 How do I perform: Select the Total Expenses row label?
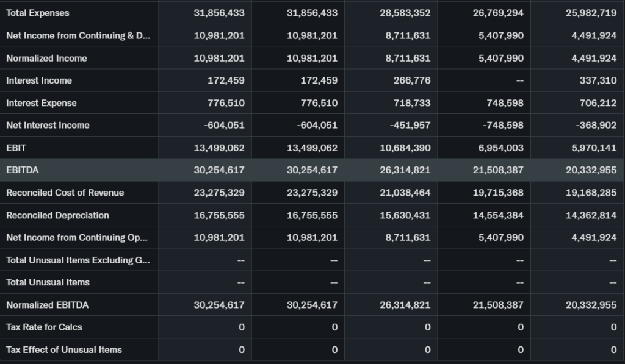tap(38, 13)
